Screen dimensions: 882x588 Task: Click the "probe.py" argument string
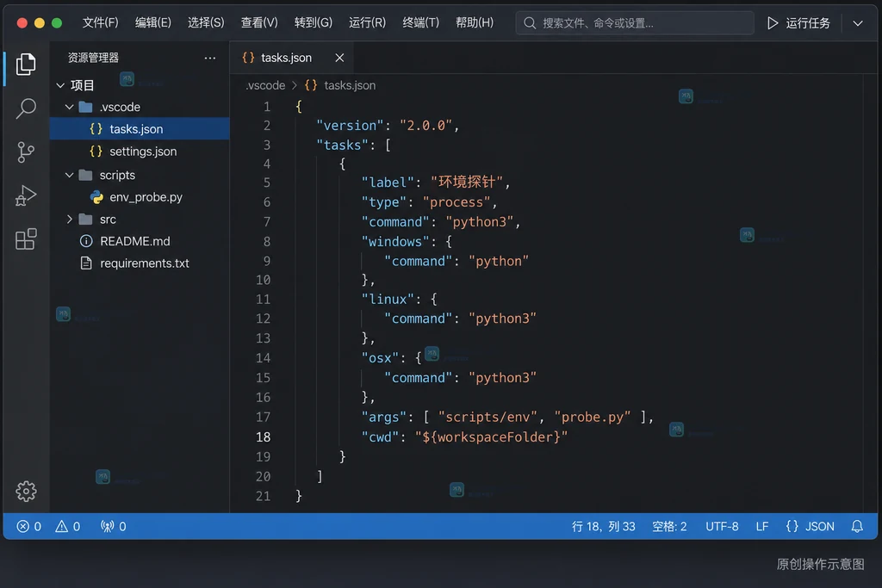[x=593, y=417]
